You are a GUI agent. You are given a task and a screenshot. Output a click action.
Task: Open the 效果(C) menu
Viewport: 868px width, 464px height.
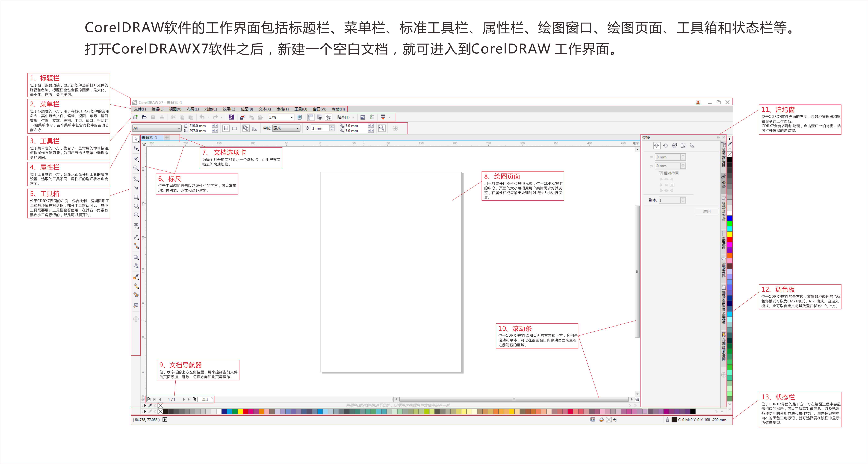228,109
